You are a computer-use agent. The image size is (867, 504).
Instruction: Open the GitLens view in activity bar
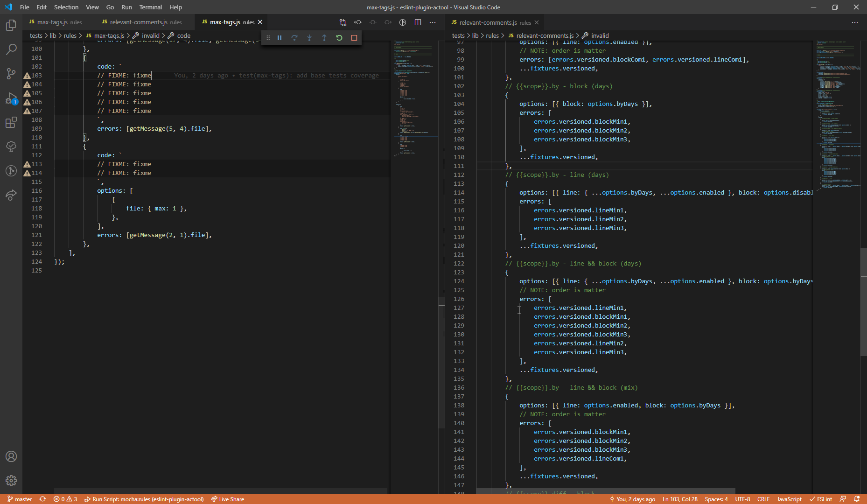coord(11,171)
